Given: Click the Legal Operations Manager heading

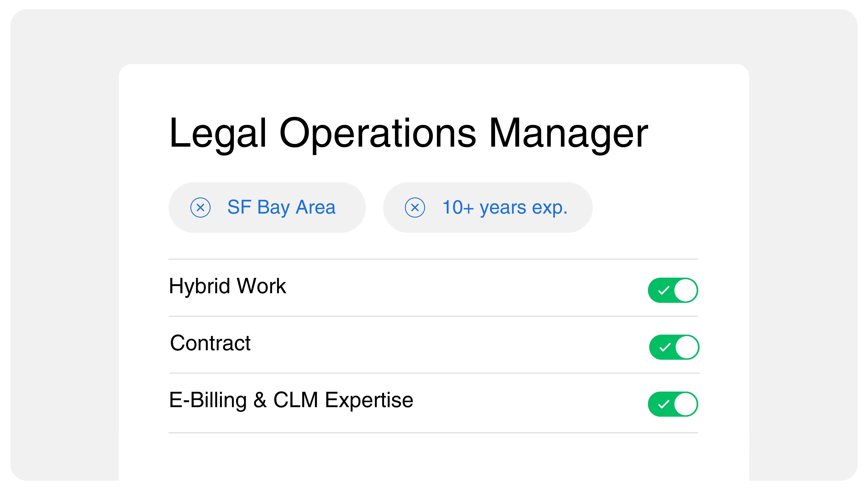Looking at the screenshot, I should pyautogui.click(x=408, y=133).
